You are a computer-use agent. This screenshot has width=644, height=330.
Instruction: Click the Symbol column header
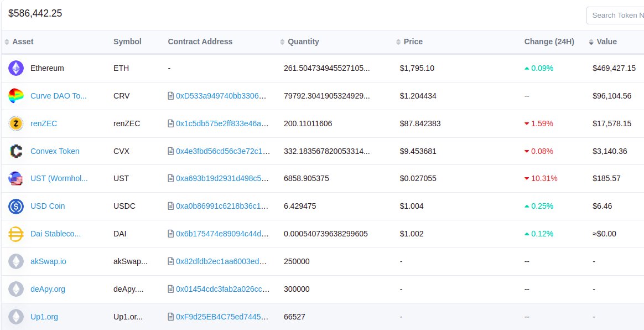click(x=127, y=42)
